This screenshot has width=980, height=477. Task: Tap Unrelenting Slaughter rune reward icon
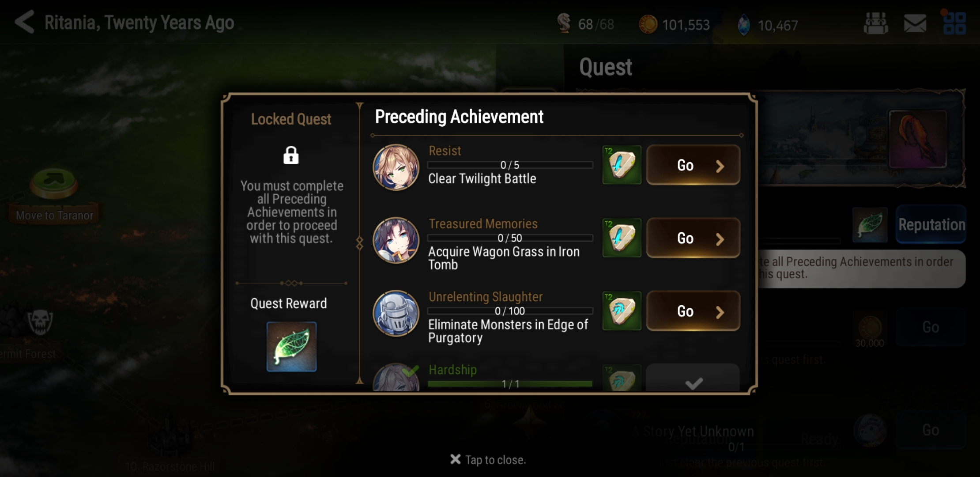click(x=622, y=310)
